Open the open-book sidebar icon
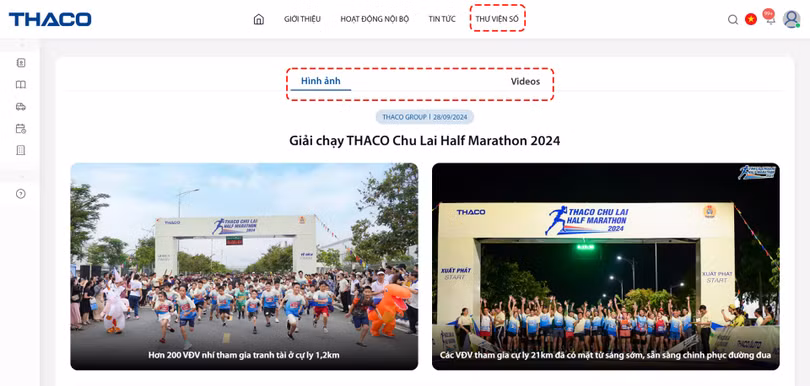Viewport: 810px width, 386px height. tap(21, 85)
